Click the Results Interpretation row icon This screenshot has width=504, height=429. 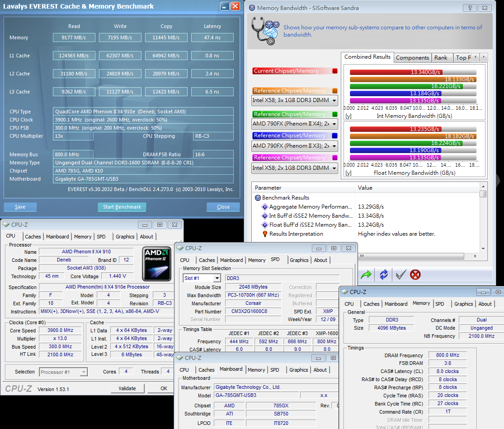coord(265,234)
